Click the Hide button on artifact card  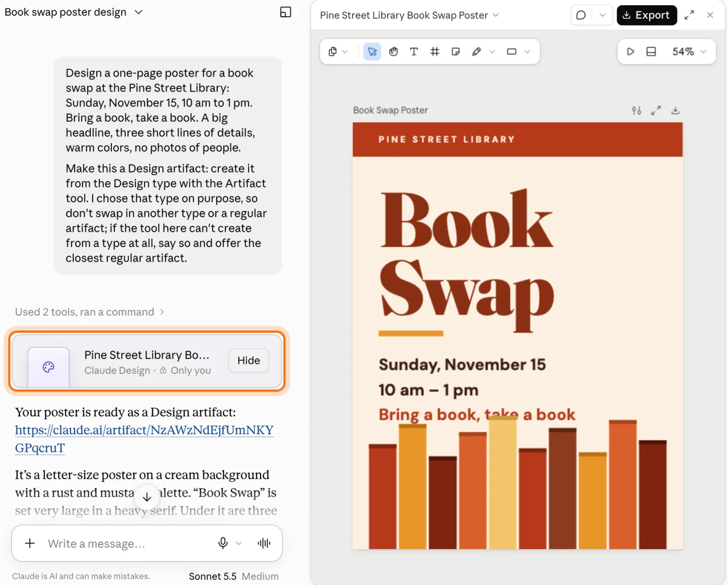click(x=249, y=360)
